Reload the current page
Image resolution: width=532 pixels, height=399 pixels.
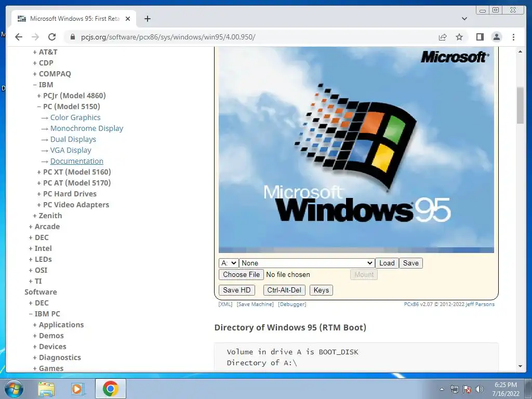point(52,37)
